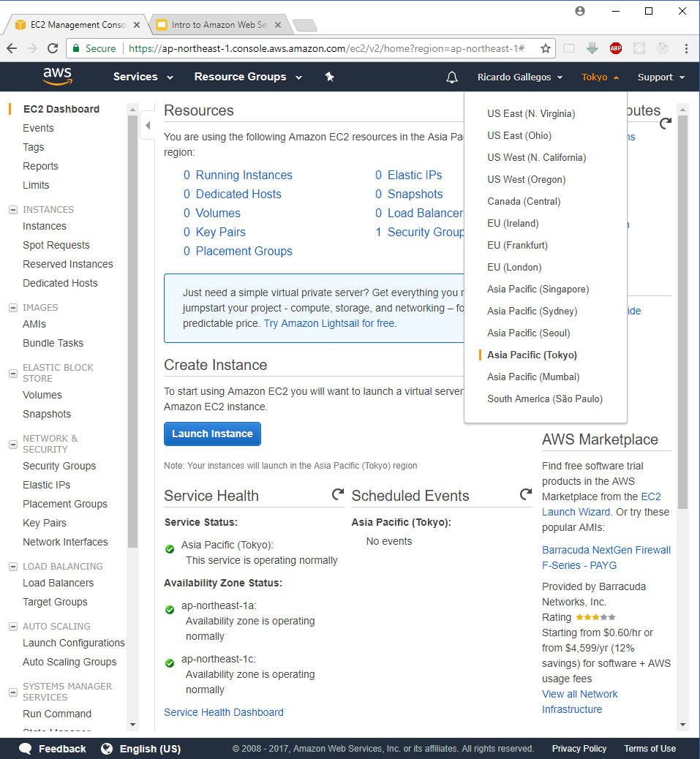The image size is (700, 759).
Task: Click the AWS logo home icon
Action: [x=58, y=77]
